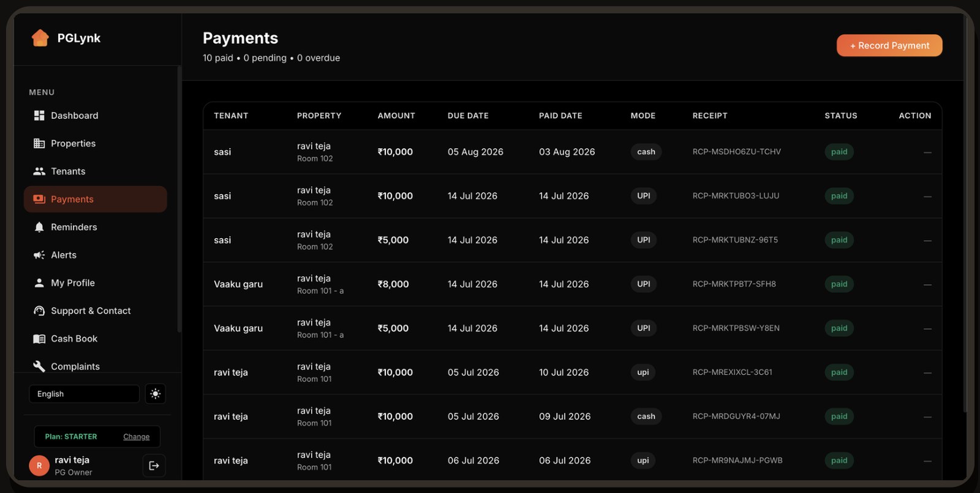Open My Profile from sidebar

[95, 283]
